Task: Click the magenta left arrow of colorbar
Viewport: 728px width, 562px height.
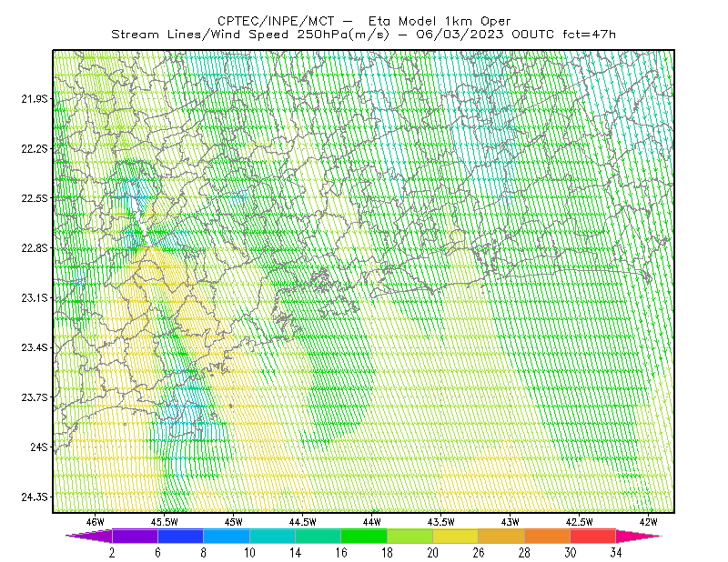Action: 88,536
